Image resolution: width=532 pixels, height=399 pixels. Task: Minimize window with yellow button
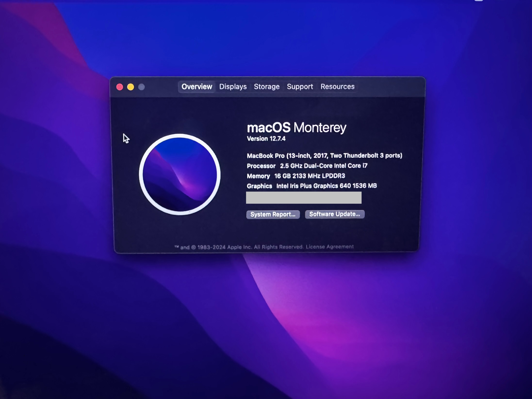click(x=131, y=87)
